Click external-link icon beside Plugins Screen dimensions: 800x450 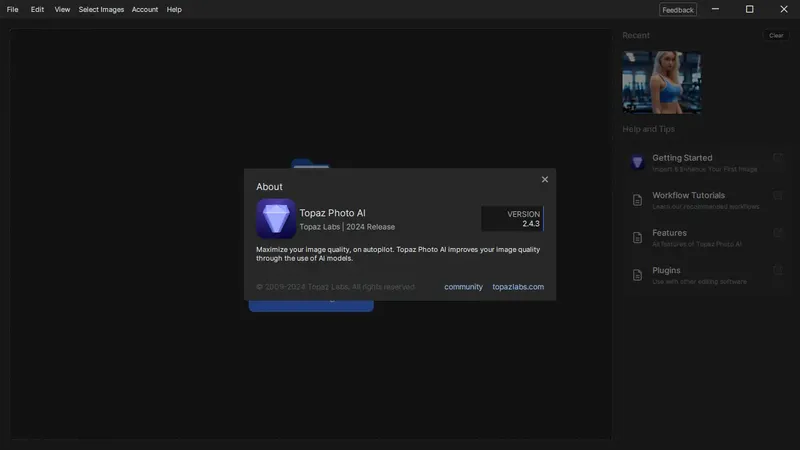778,270
